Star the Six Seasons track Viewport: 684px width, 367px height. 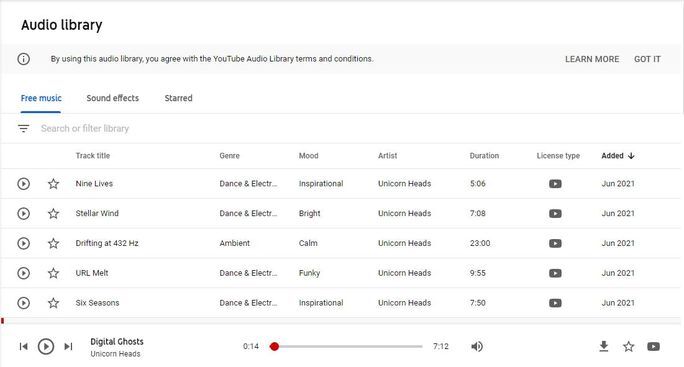coord(53,303)
